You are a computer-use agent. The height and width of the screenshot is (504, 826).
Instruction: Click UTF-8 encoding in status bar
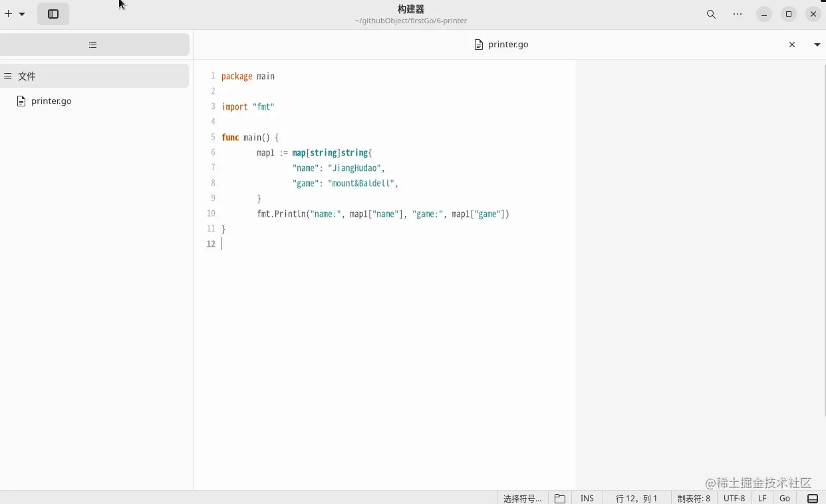pos(734,498)
